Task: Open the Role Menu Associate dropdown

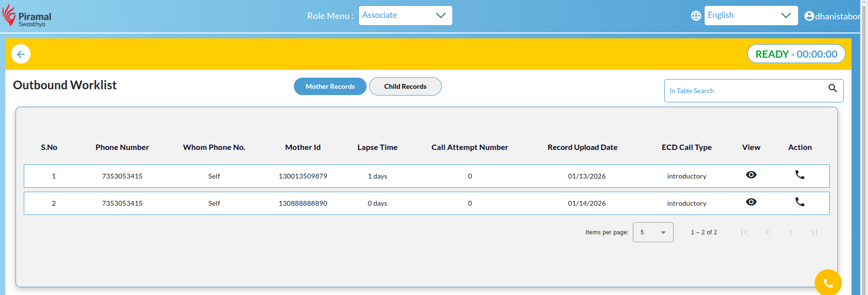Action: (x=405, y=16)
